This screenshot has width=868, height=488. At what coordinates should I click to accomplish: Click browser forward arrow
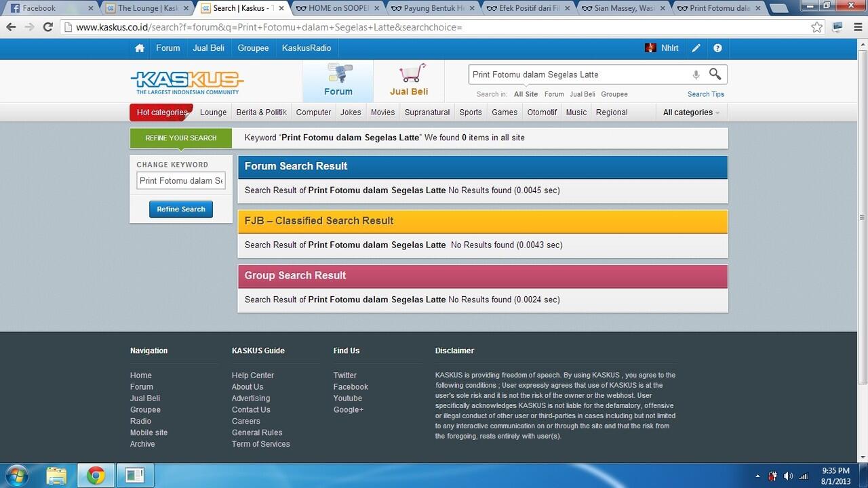[29, 27]
